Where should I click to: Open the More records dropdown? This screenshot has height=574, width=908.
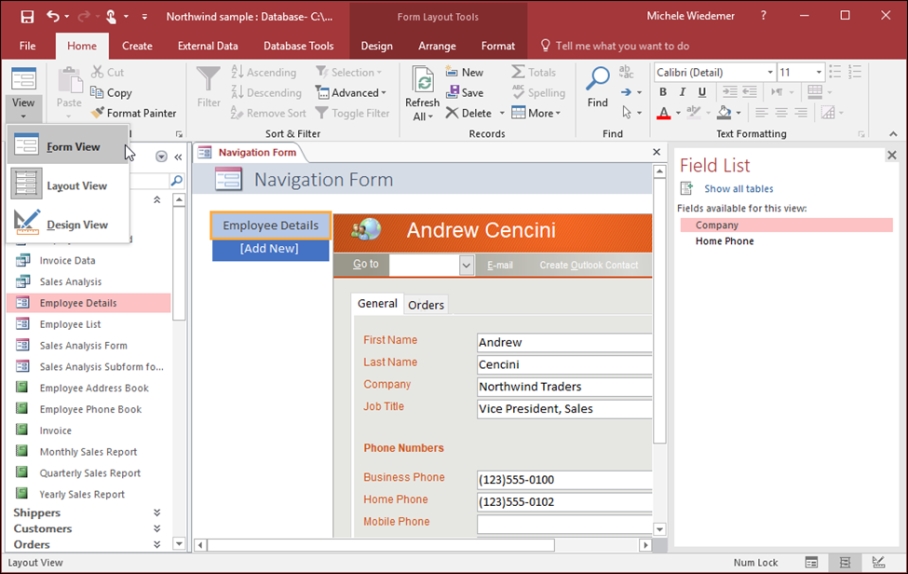[x=536, y=114]
